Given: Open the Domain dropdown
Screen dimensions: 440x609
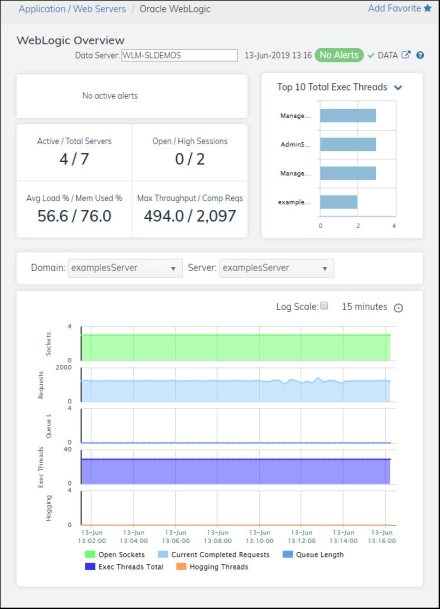Looking at the screenshot, I should click(x=125, y=268).
